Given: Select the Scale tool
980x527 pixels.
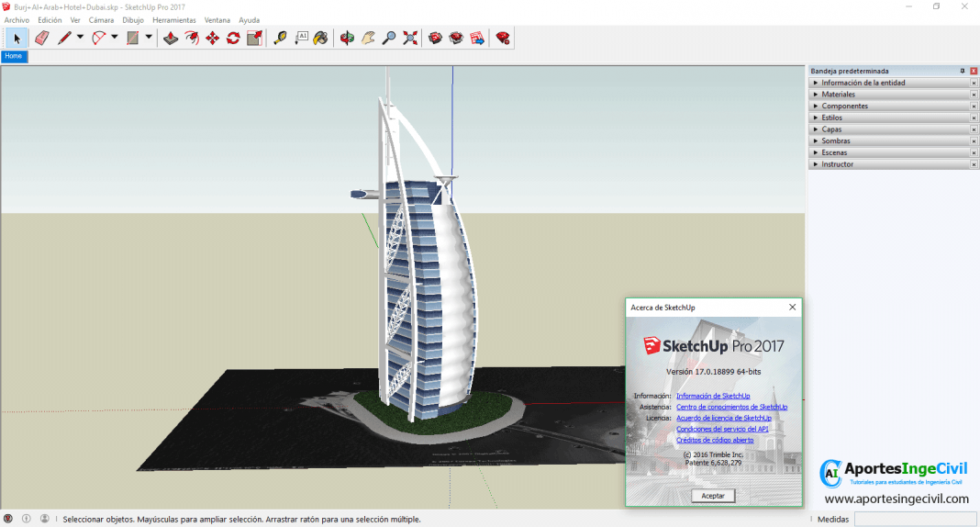Looking at the screenshot, I should (254, 39).
